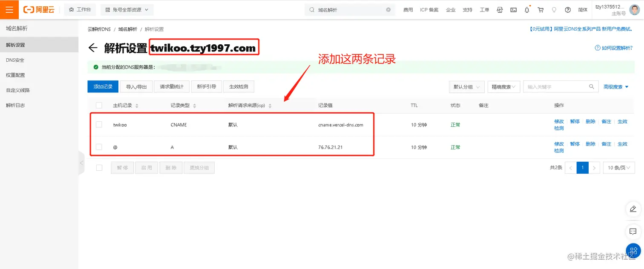Open the 支持 menu
The image size is (644, 269).
coord(468,10)
